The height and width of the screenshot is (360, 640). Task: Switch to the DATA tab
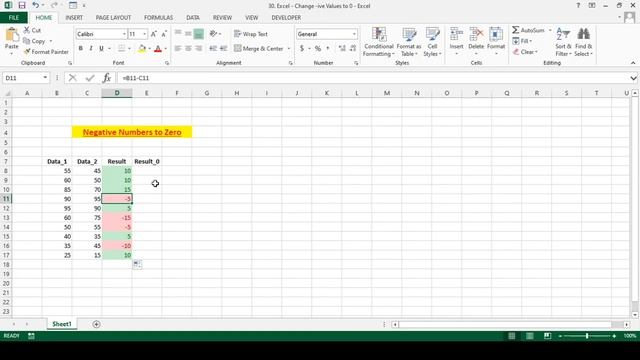[193, 18]
